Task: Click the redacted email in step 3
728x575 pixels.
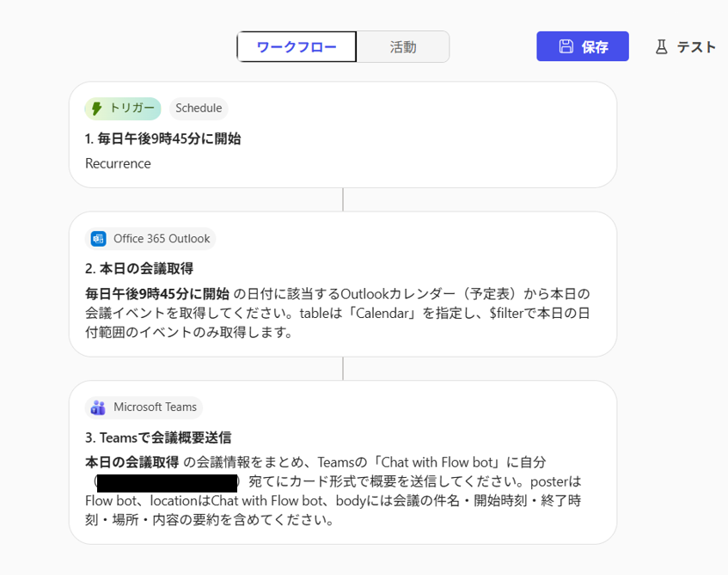Action: point(167,481)
